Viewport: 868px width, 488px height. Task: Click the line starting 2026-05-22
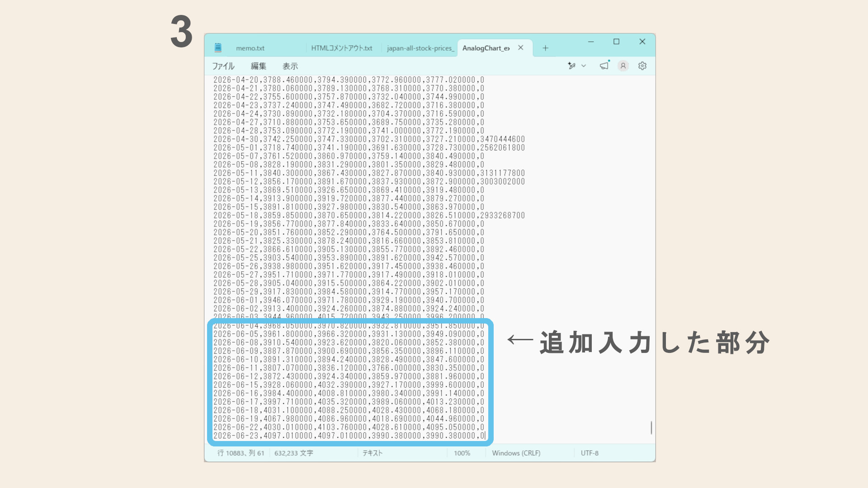349,249
